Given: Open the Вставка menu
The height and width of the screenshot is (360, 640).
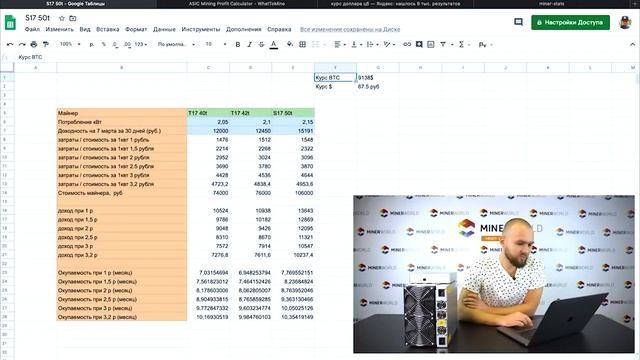Looking at the screenshot, I should pyautogui.click(x=108, y=29).
